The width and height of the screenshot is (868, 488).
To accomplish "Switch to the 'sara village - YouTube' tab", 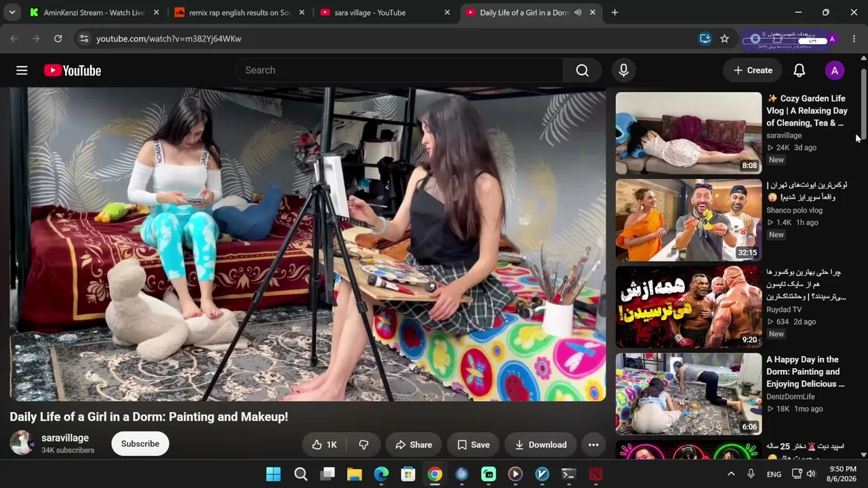I will [384, 12].
